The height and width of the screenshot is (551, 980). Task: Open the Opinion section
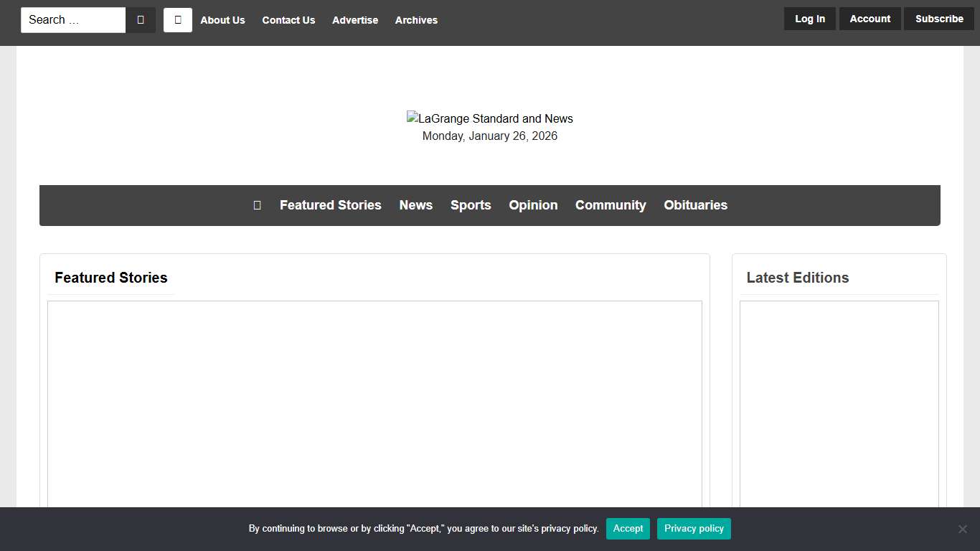533,205
